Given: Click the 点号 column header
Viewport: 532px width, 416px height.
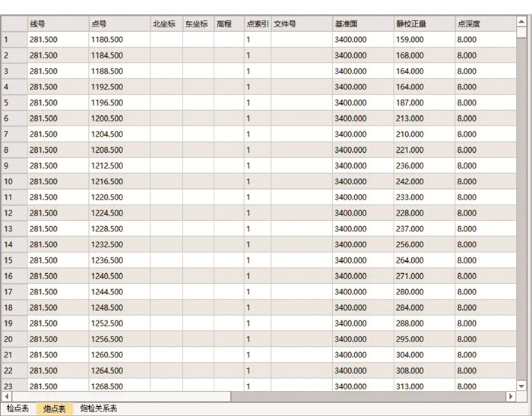Looking at the screenshot, I should tap(119, 24).
